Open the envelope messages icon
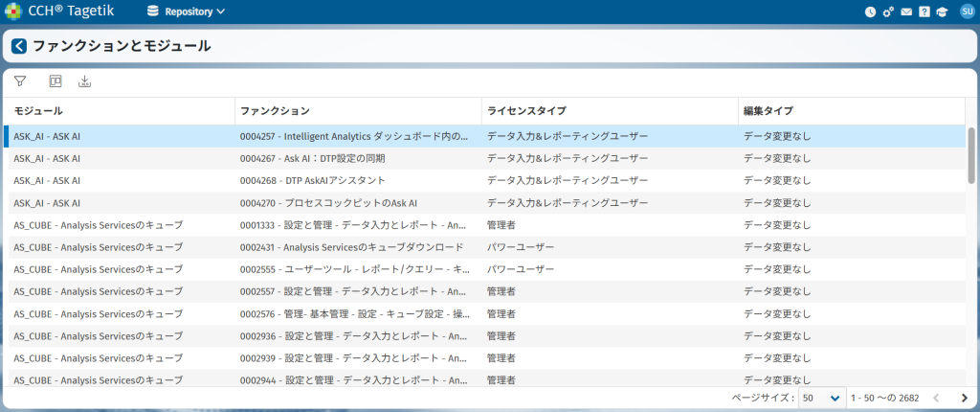Image resolution: width=980 pixels, height=412 pixels. pyautogui.click(x=906, y=11)
